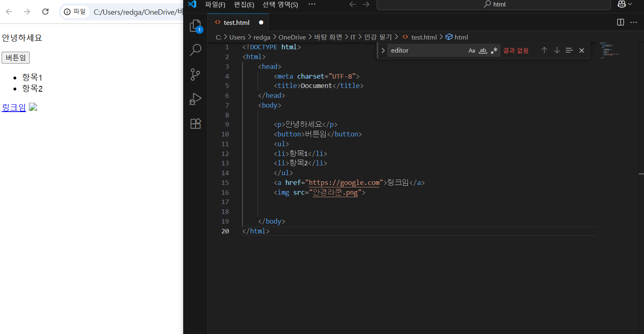Click unsaved dot on test.html tab

click(261, 22)
